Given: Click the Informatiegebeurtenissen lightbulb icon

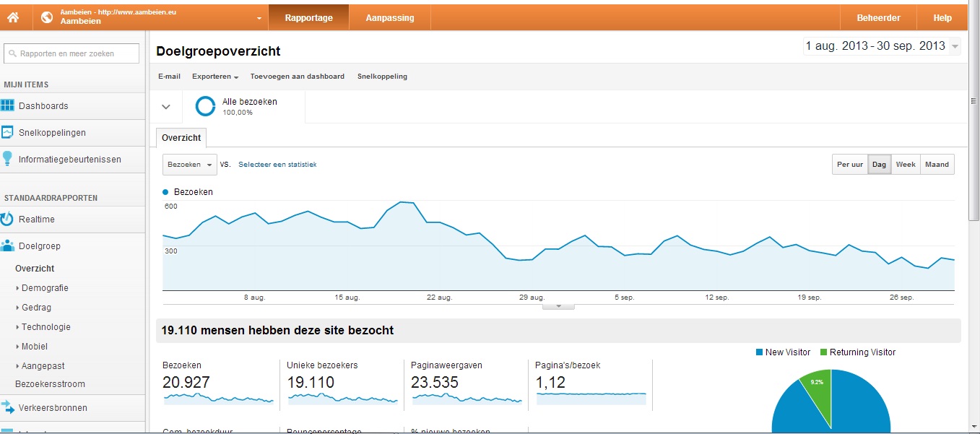Looking at the screenshot, I should tap(7, 159).
